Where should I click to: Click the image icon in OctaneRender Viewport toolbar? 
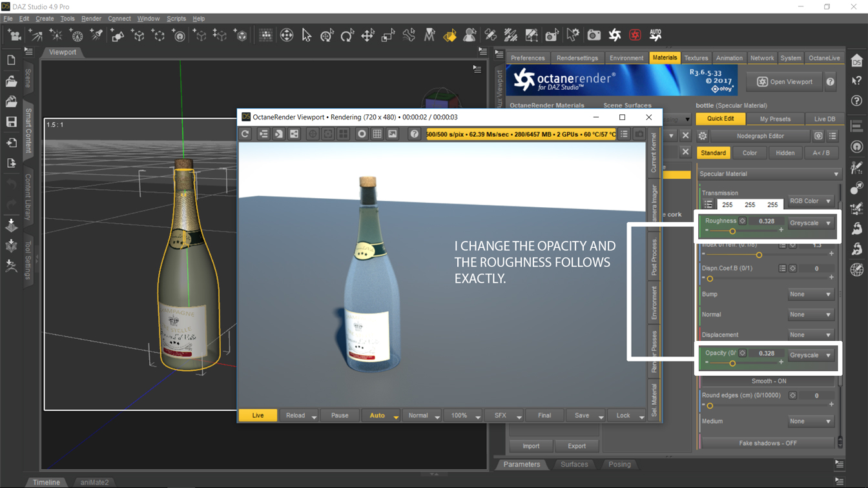(393, 134)
